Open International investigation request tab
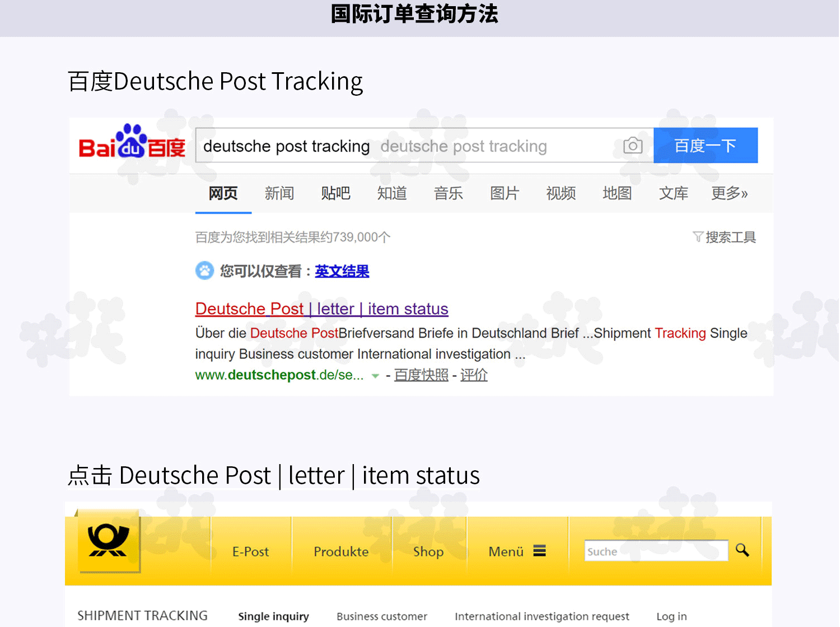840x627 pixels. [542, 616]
